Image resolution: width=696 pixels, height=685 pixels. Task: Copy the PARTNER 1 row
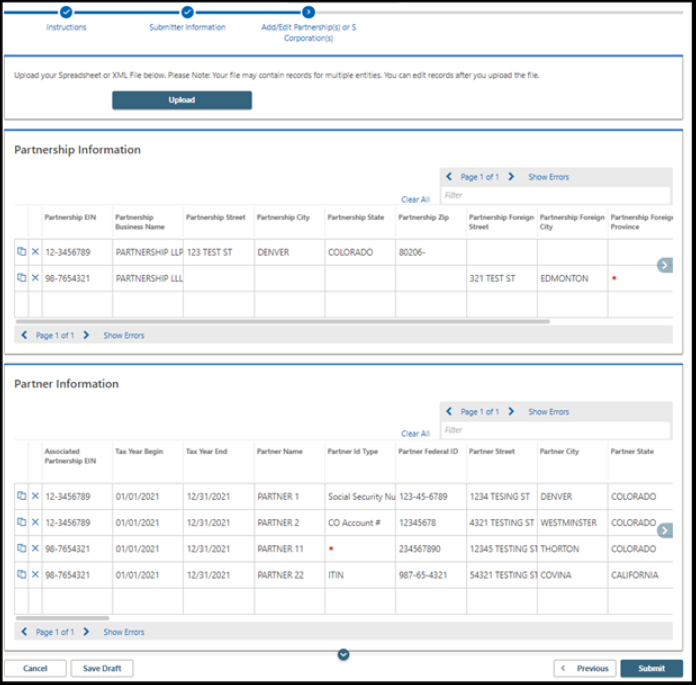click(21, 496)
